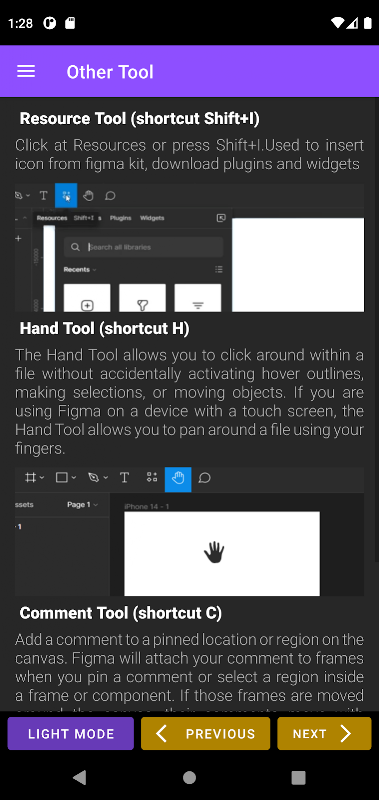Click 'Search all libraries' field in screenshot
Viewport: 379px width, 800px height.
click(143, 247)
